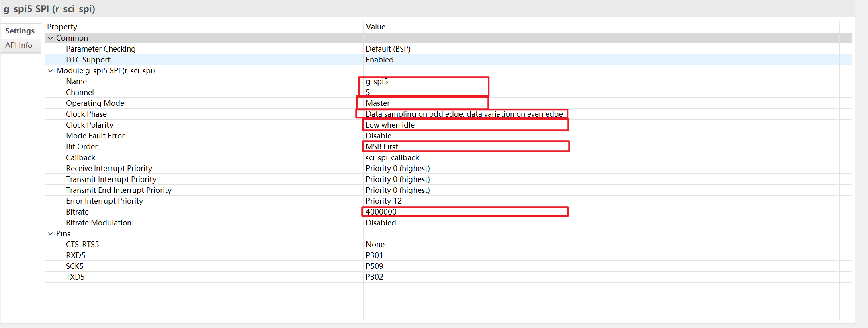
Task: Change Receive Interrupt Priority value
Action: (x=398, y=169)
